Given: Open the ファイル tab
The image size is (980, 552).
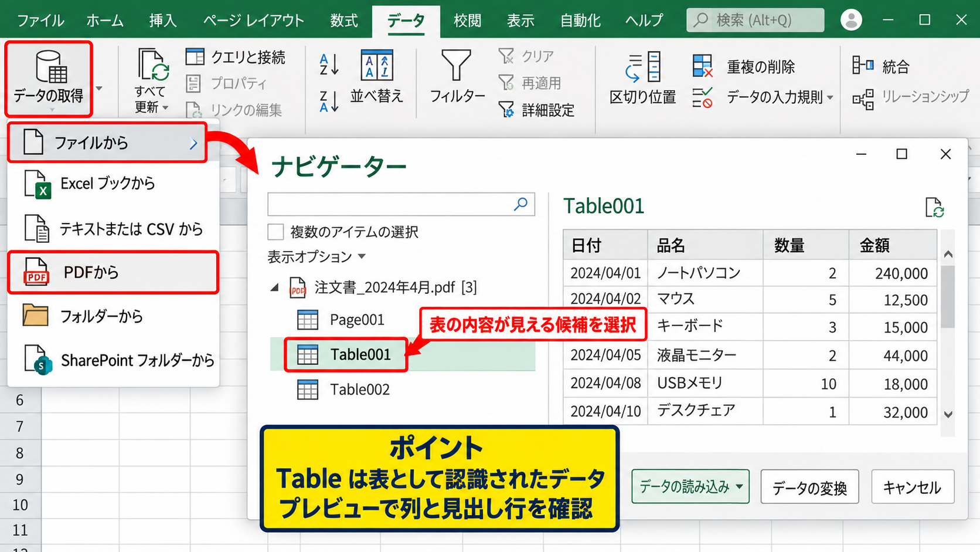Looking at the screenshot, I should click(40, 21).
